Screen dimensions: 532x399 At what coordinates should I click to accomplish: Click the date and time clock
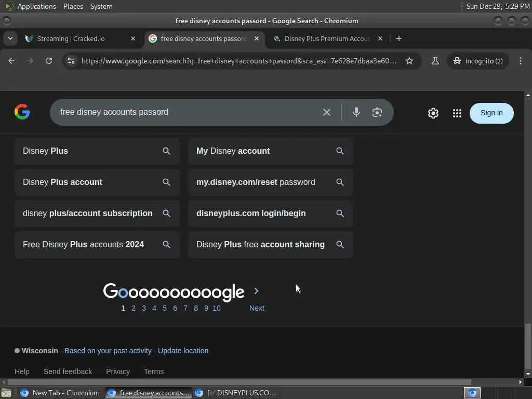497,6
